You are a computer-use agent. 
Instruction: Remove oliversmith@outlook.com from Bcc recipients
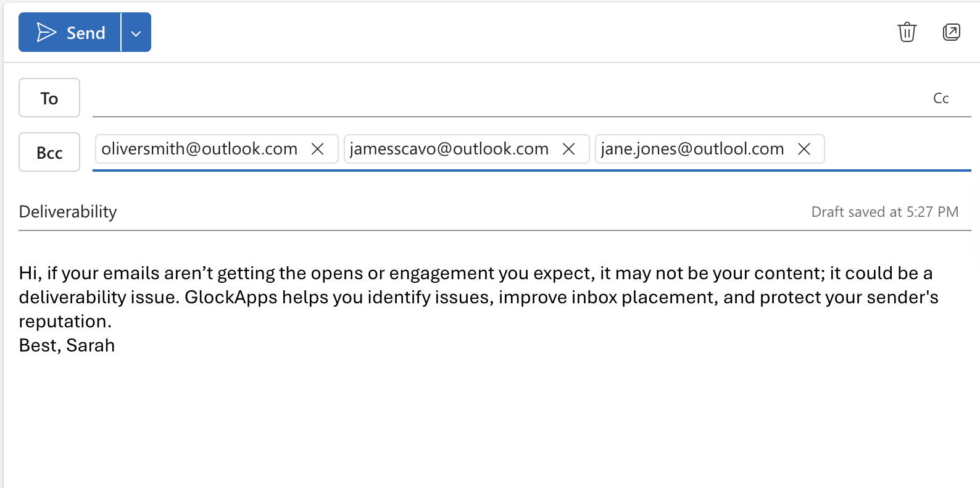pyautogui.click(x=317, y=149)
